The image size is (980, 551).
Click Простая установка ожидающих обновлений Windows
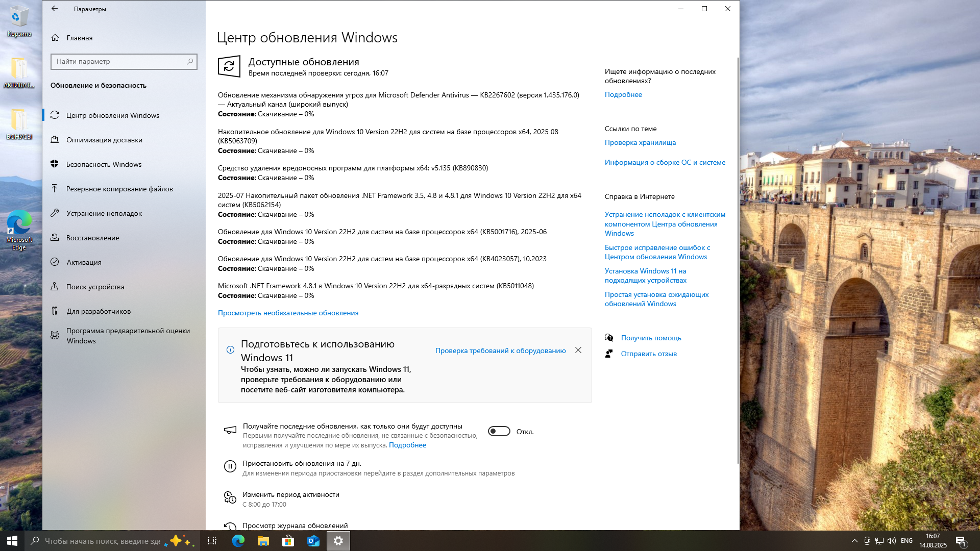pyautogui.click(x=656, y=299)
